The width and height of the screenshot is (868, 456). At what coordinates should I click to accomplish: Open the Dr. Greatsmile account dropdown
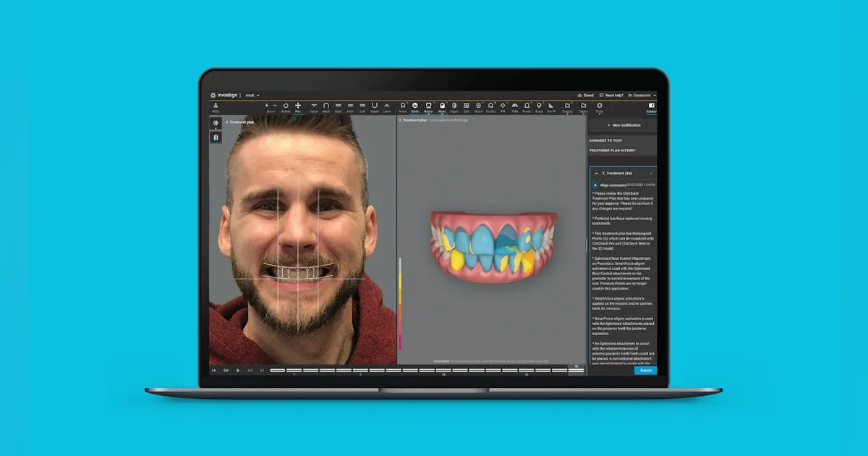642,95
